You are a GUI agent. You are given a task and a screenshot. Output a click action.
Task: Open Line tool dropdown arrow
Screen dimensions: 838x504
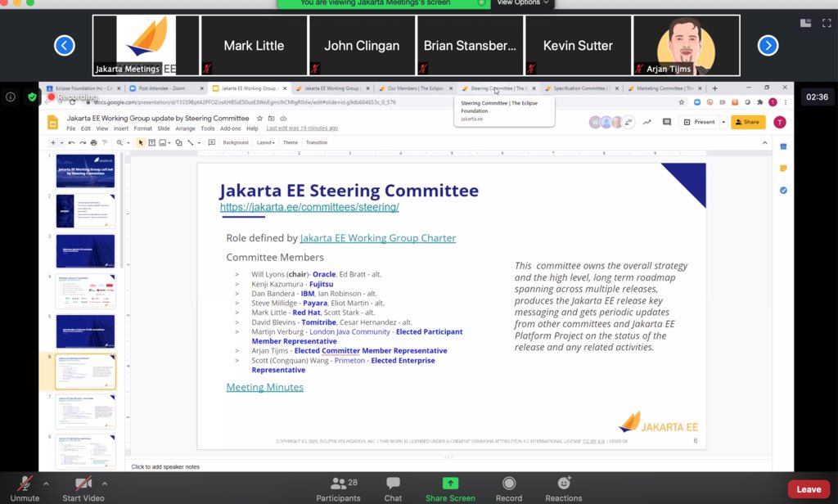point(199,142)
